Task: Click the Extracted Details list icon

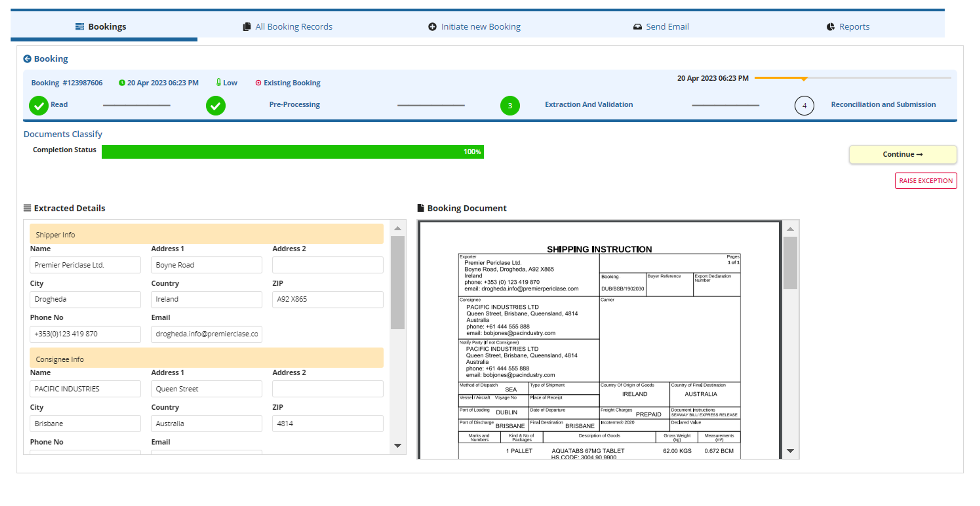Action: click(27, 208)
